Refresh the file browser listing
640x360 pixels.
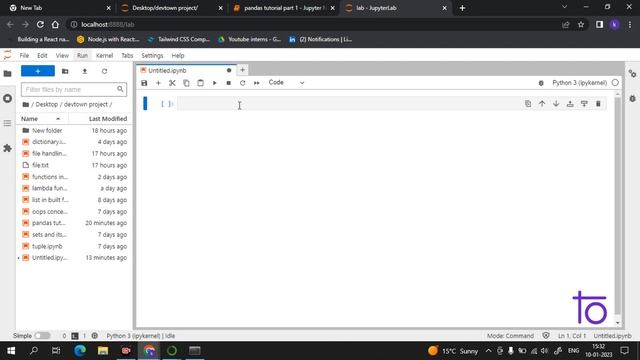click(104, 71)
